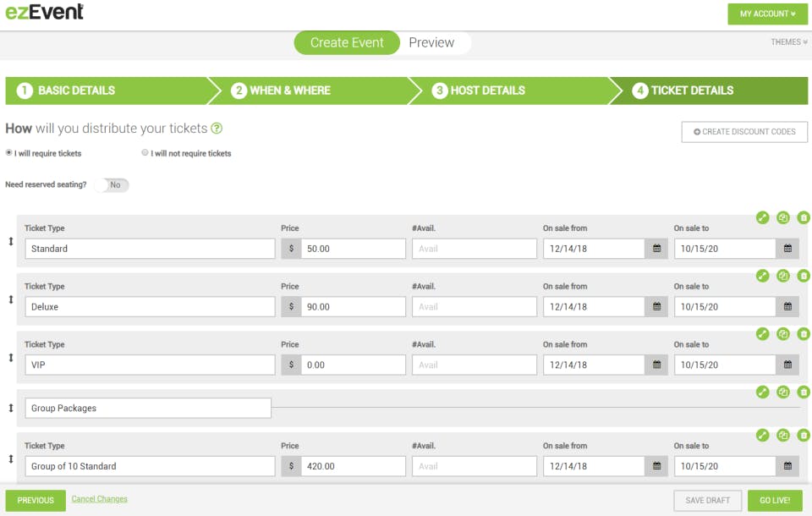Image resolution: width=812 pixels, height=516 pixels.
Task: Open calendar for Standard On sale to
Action: click(787, 249)
